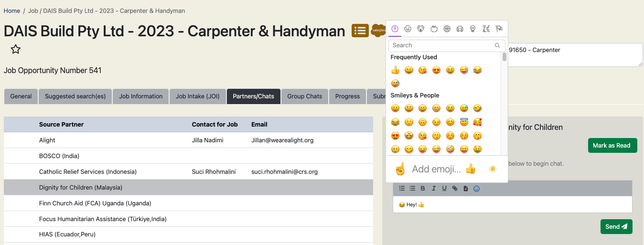
Task: Select HIAS (Ecuador,Peru) row
Action: click(x=188, y=235)
